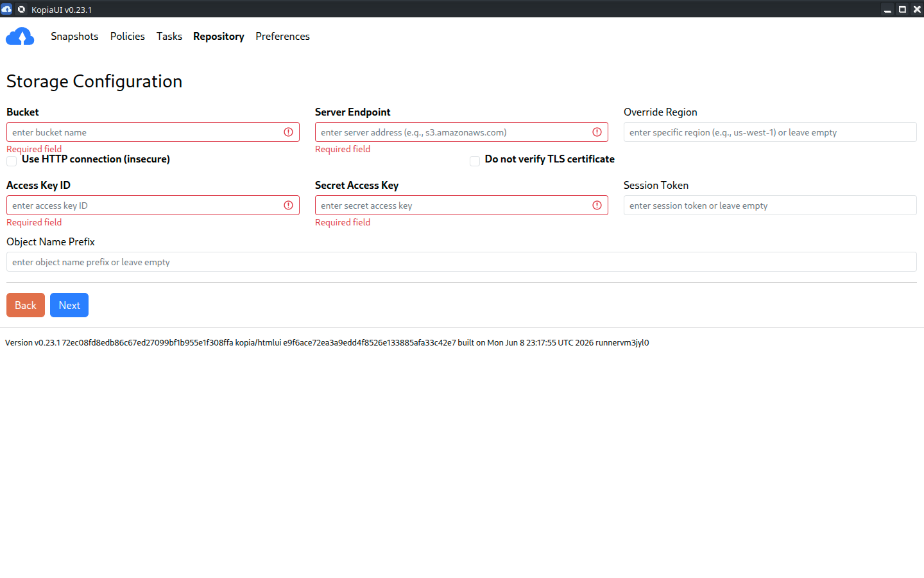
Task: Click the Do not verify TLS certificate label
Action: coord(550,159)
